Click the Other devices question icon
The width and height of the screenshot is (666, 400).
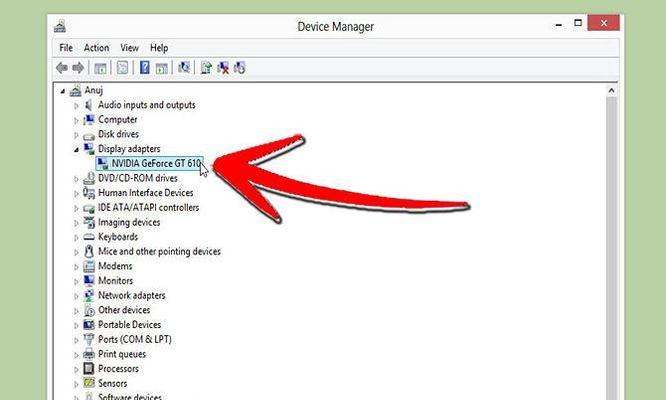[x=89, y=310]
